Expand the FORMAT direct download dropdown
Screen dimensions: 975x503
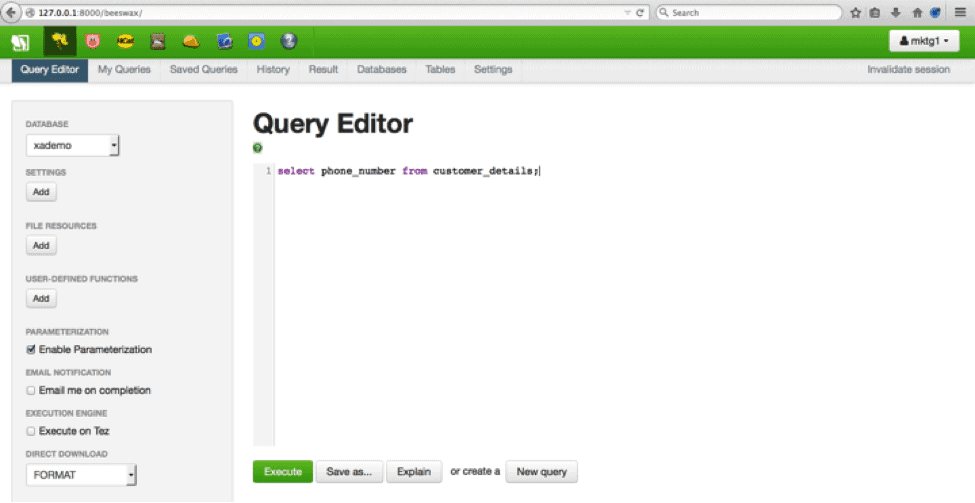[x=81, y=476]
